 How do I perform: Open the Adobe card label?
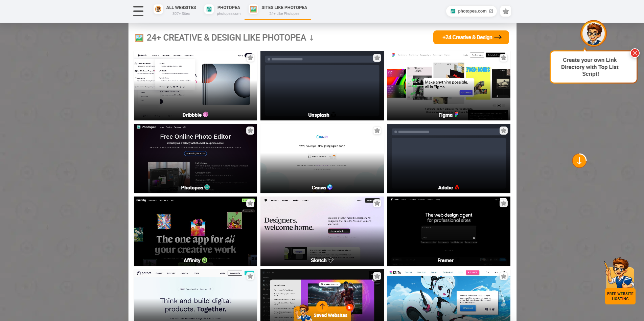(445, 188)
